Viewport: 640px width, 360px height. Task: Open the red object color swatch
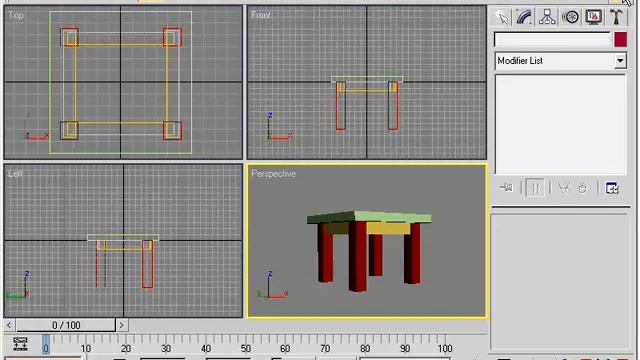click(x=620, y=40)
